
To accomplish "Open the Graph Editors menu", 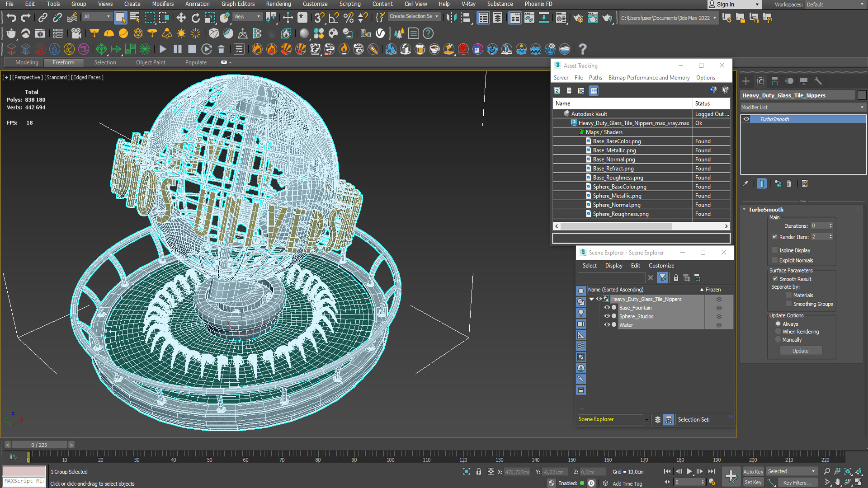I will (x=238, y=4).
